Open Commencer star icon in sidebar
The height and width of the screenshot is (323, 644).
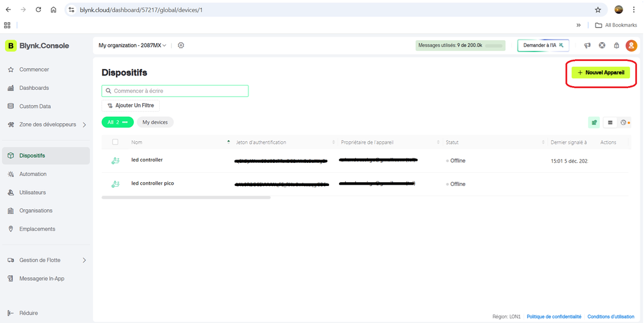coord(11,70)
